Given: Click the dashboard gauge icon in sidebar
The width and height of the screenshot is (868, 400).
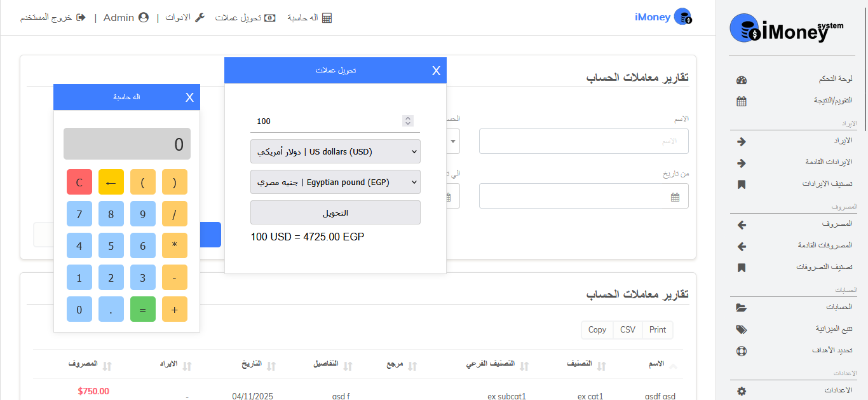Looking at the screenshot, I should click(741, 80).
